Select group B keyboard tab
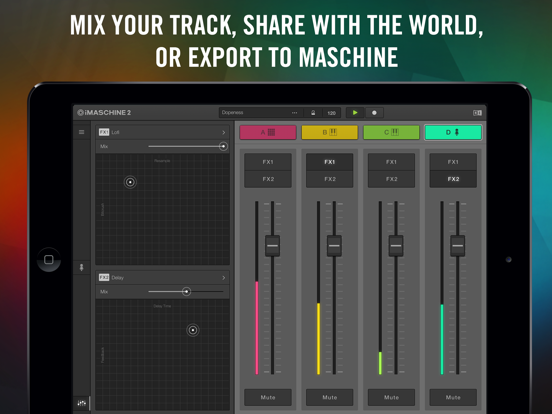The image size is (552, 414). pyautogui.click(x=330, y=132)
